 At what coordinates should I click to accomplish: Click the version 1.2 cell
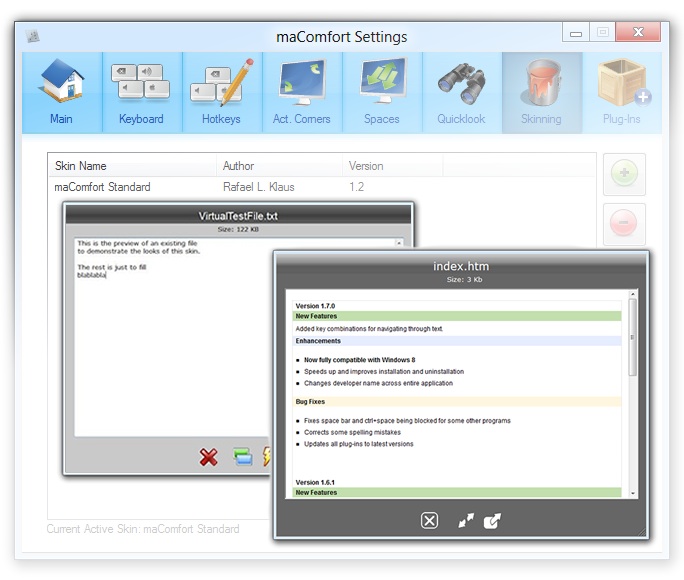356,187
